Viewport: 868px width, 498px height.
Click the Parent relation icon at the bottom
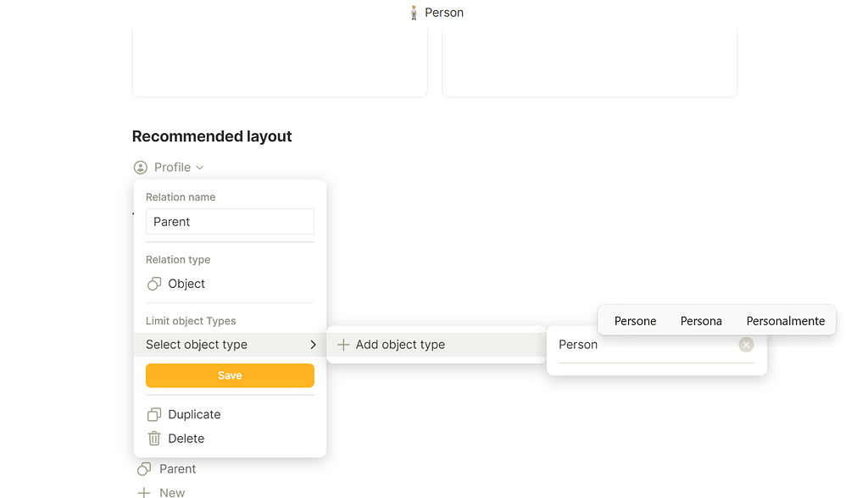click(144, 468)
